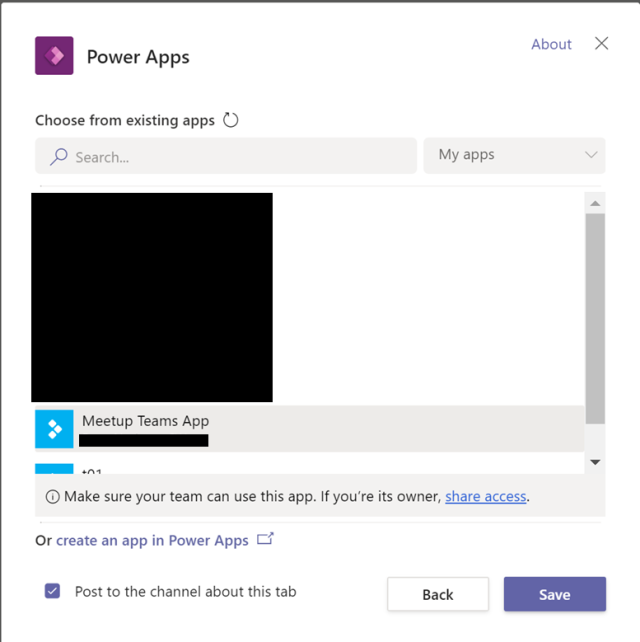This screenshot has height=642, width=640.
Task: Open create an app in Power Apps link
Action: click(x=152, y=540)
